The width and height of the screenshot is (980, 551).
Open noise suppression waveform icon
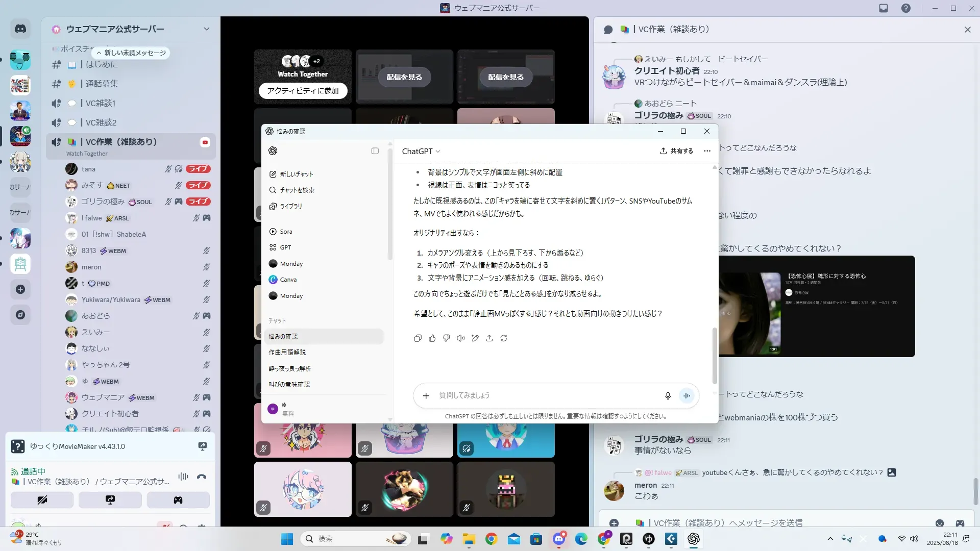pos(183,477)
